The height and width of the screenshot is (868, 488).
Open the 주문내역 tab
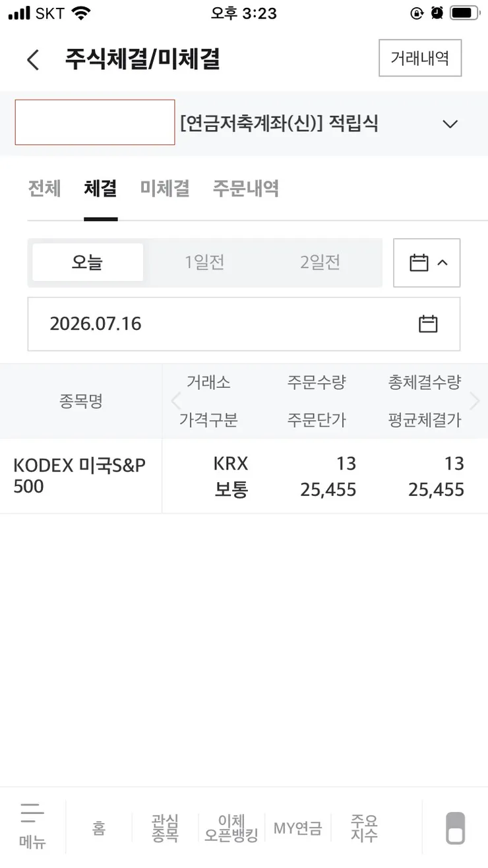[x=245, y=189]
